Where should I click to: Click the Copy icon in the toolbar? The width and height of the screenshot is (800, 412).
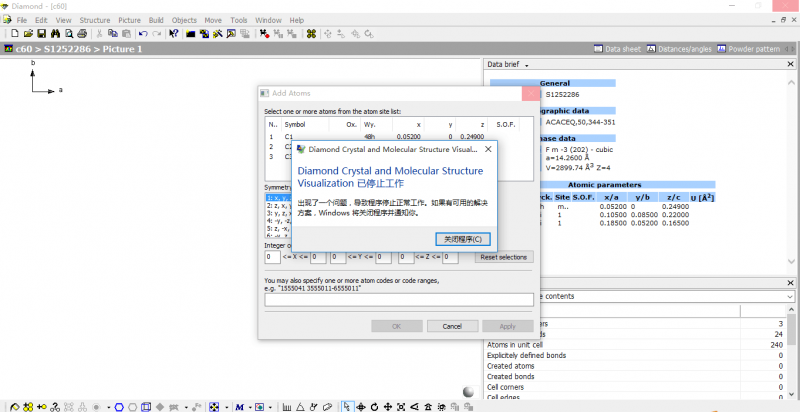[x=113, y=34]
